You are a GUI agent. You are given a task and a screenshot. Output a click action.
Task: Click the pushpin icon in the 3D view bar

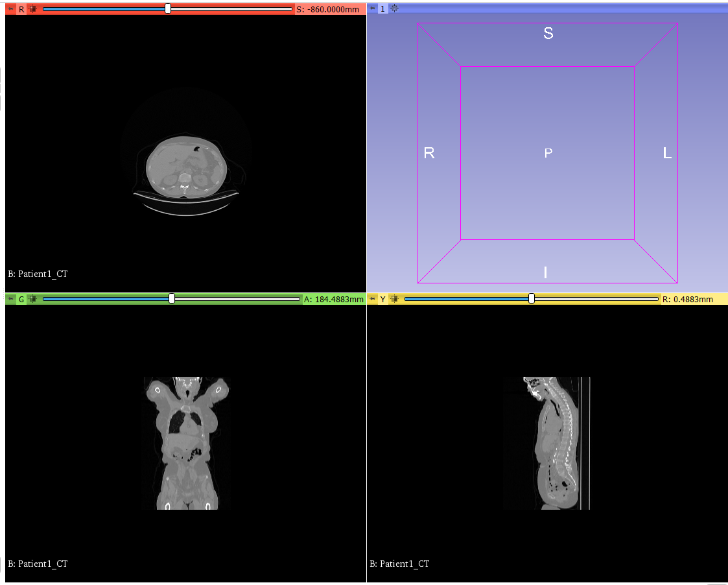372,9
